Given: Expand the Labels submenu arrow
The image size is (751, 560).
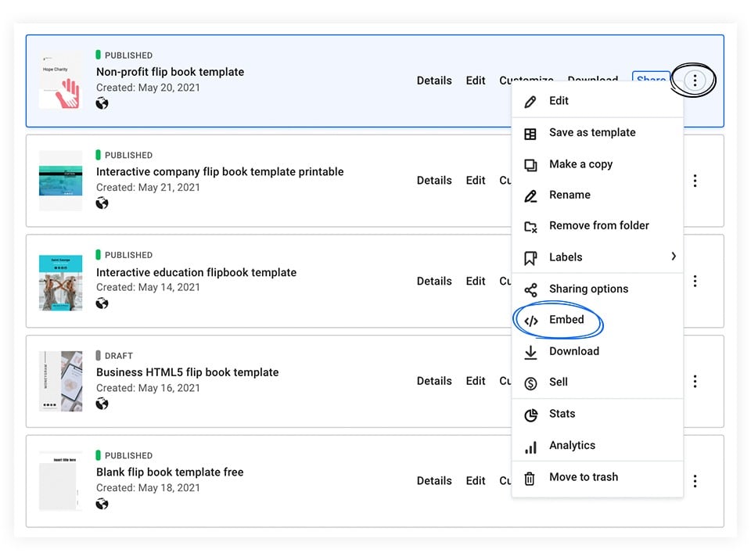Looking at the screenshot, I should click(x=673, y=257).
